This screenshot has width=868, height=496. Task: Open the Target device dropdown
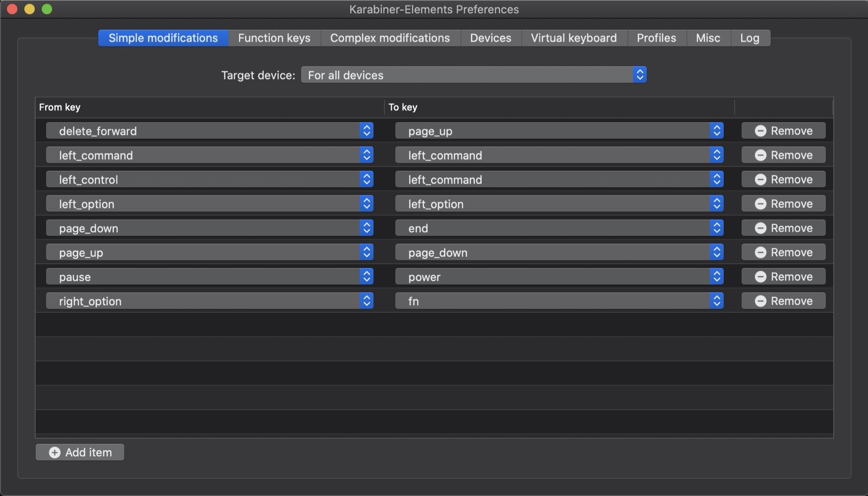click(474, 75)
